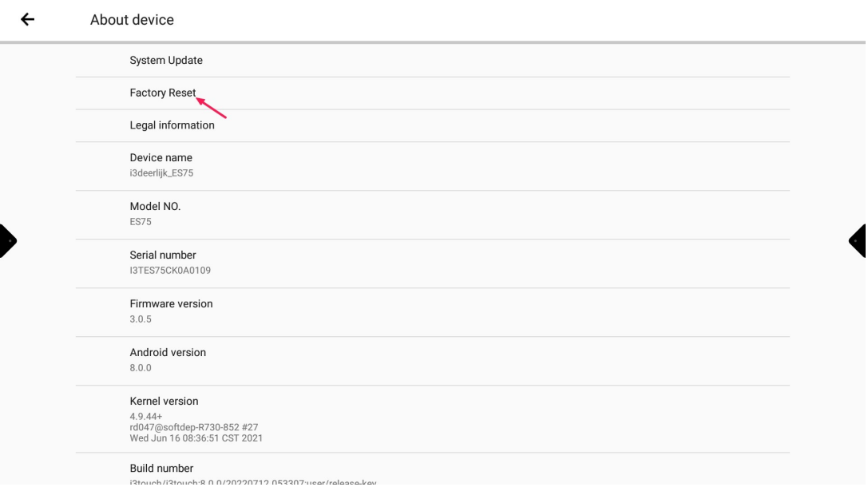The image size is (868, 487).
Task: Click the Android version label
Action: [x=168, y=353]
